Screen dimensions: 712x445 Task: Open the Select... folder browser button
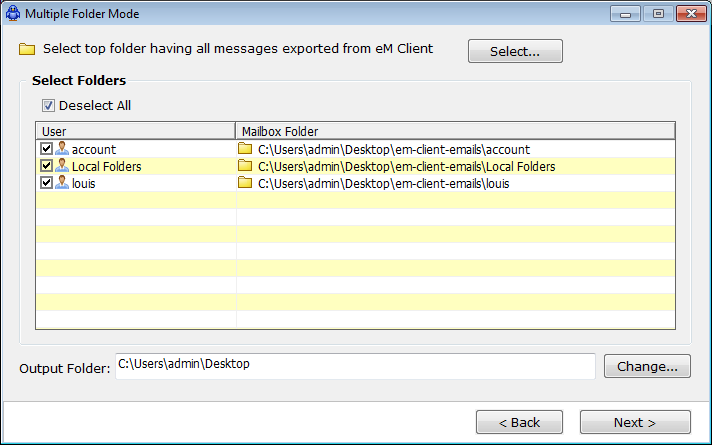pyautogui.click(x=515, y=51)
